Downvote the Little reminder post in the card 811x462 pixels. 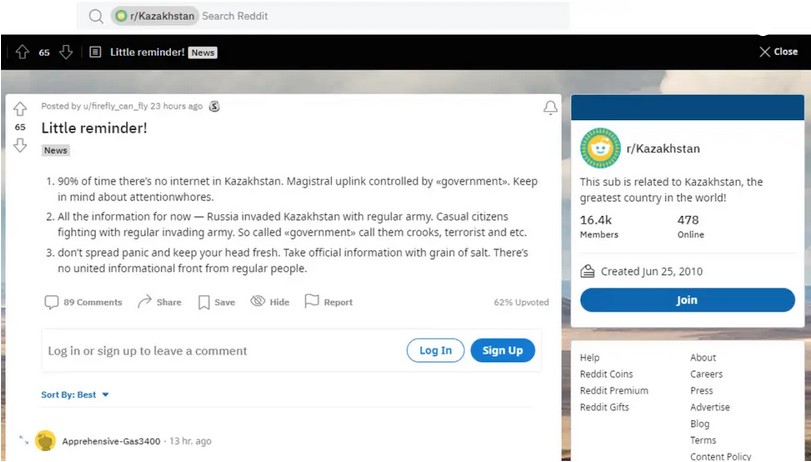20,145
